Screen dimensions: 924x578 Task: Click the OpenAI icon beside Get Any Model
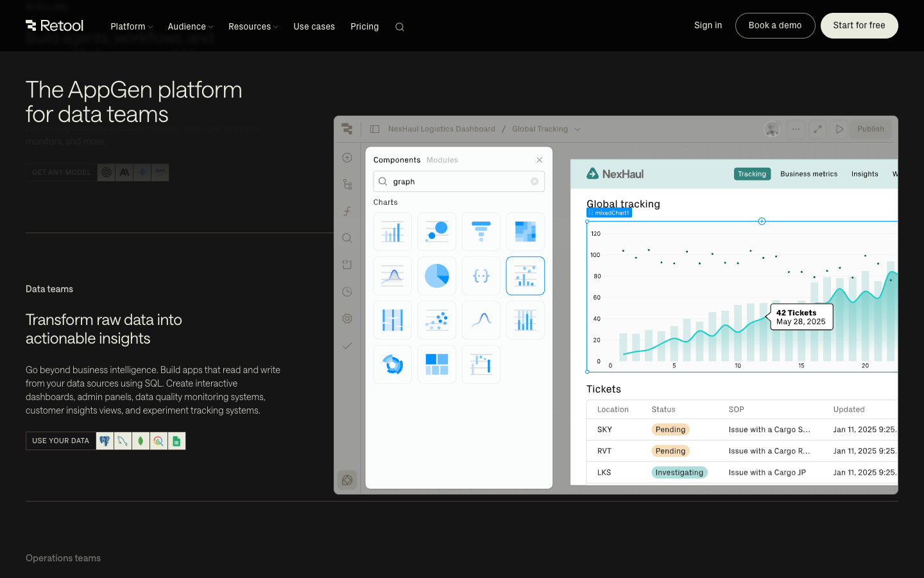(107, 172)
